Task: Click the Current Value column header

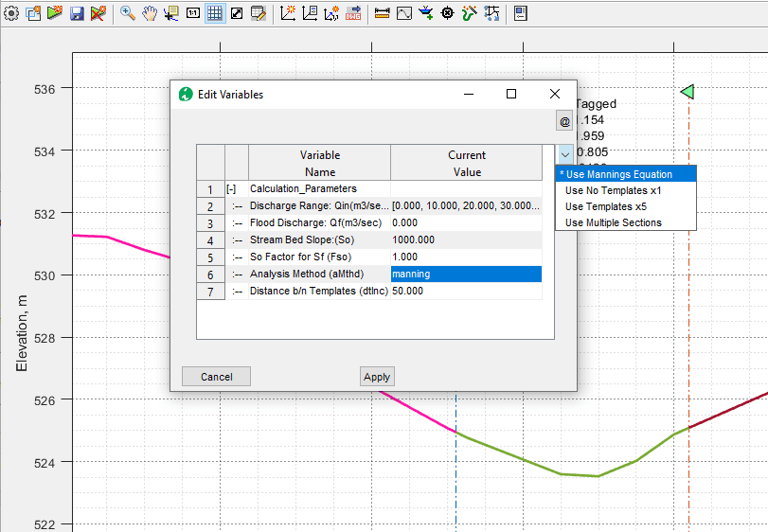Action: point(466,163)
